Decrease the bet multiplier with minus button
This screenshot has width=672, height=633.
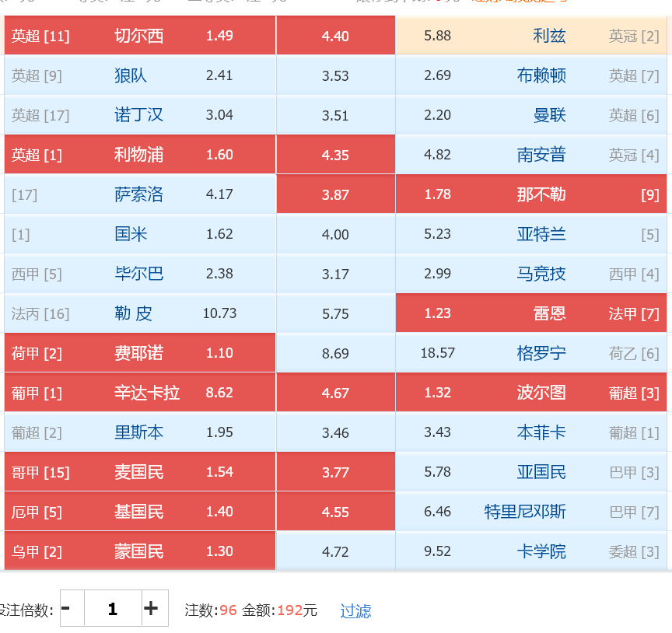(x=72, y=608)
